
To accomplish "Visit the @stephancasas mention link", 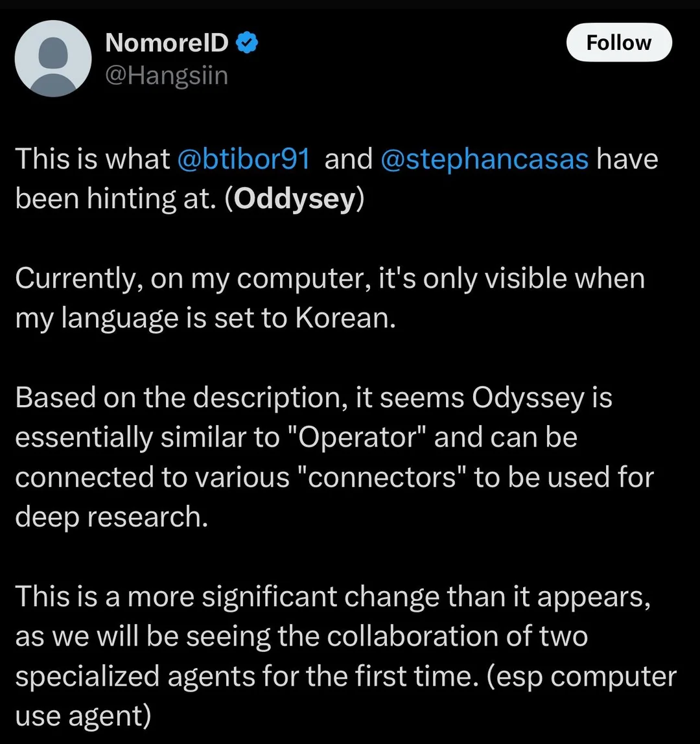I will [484, 159].
